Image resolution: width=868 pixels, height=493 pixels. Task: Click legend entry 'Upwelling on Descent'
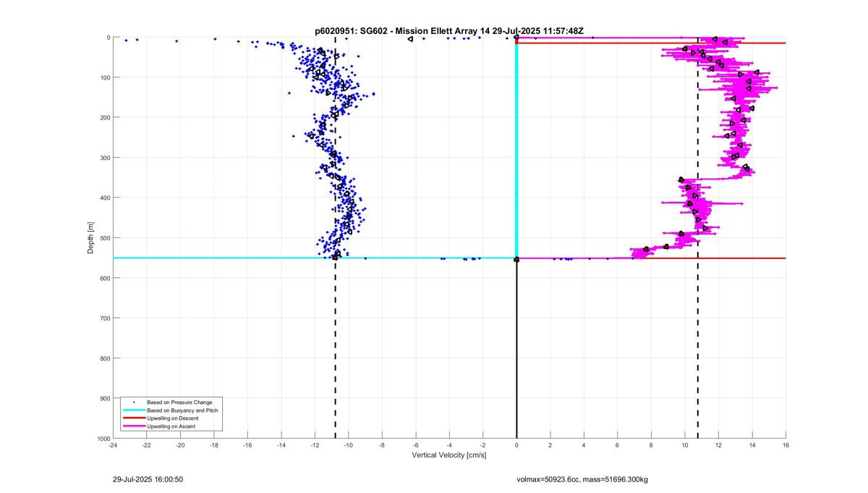point(173,419)
